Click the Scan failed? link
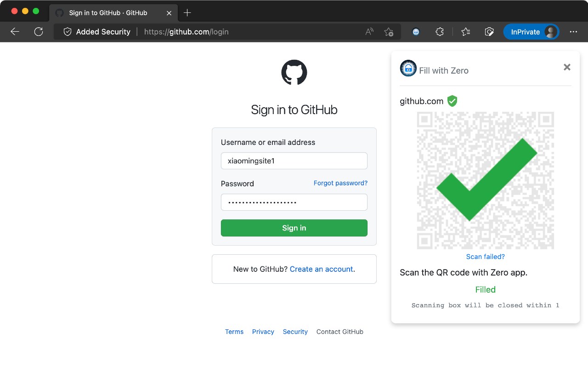The width and height of the screenshot is (588, 368). [x=486, y=257]
